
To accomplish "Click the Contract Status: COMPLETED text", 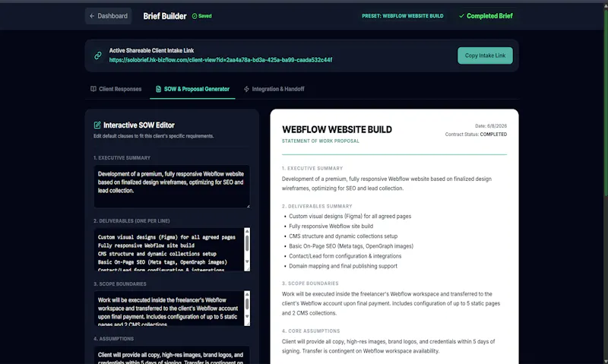I will click(476, 135).
